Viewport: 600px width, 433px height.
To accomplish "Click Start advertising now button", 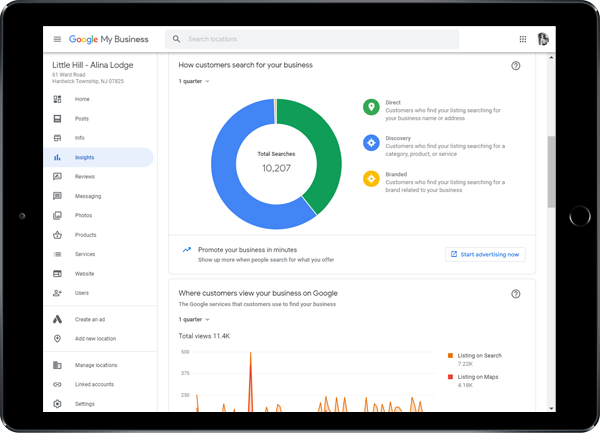I will point(485,254).
